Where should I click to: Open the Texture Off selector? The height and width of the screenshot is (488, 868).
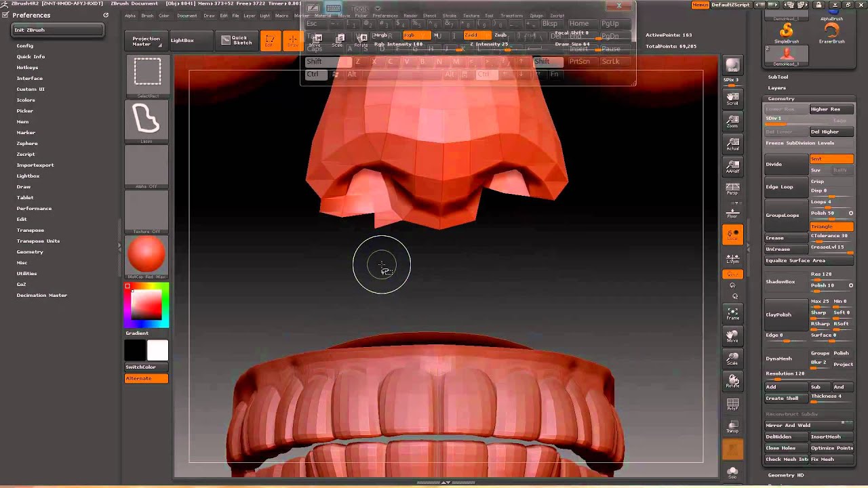(146, 212)
